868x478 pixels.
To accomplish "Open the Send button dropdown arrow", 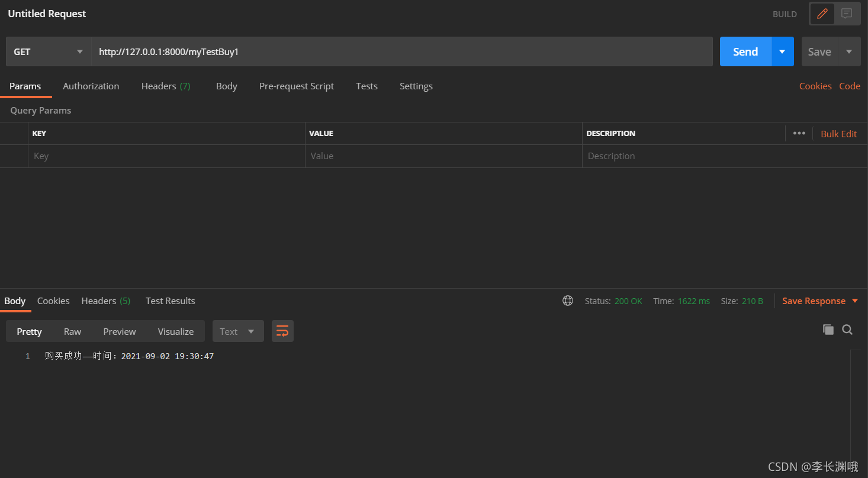I will tap(782, 51).
